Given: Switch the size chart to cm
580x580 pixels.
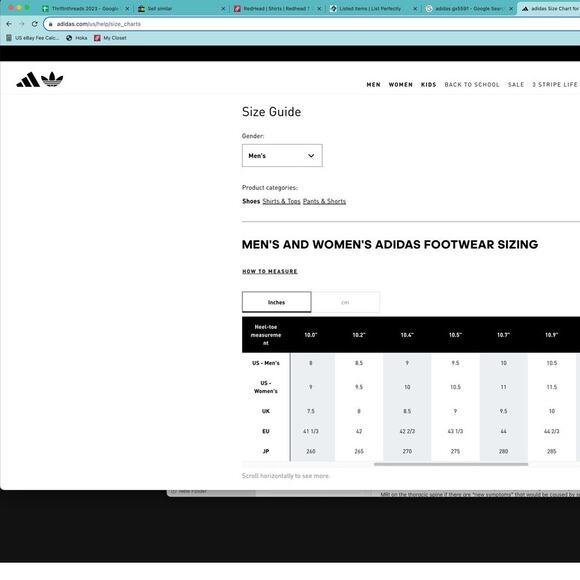Looking at the screenshot, I should [345, 302].
